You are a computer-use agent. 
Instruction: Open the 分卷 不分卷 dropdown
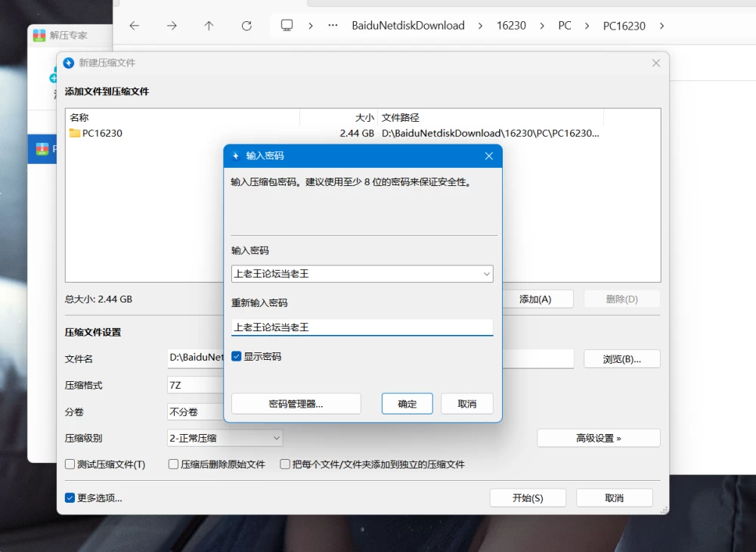pyautogui.click(x=196, y=411)
